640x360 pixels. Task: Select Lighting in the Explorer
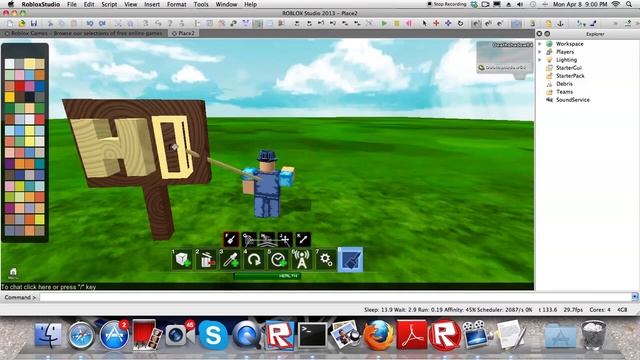(x=566, y=60)
